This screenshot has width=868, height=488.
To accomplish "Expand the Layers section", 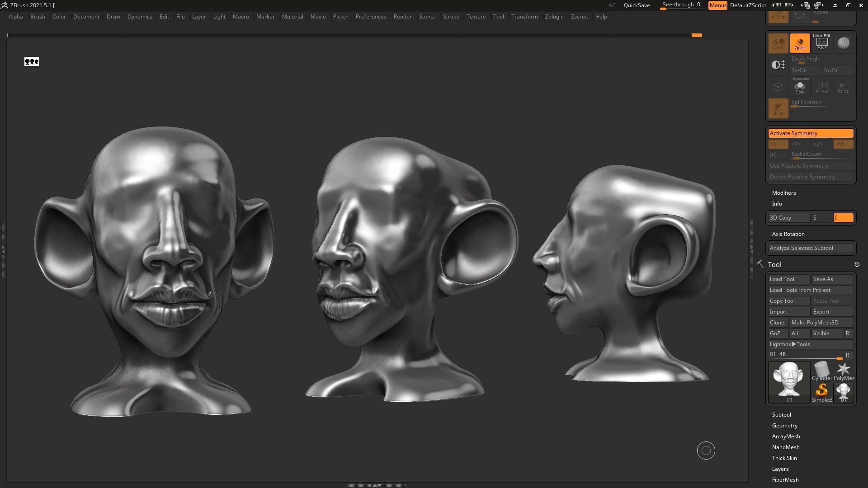I will tap(780, 469).
